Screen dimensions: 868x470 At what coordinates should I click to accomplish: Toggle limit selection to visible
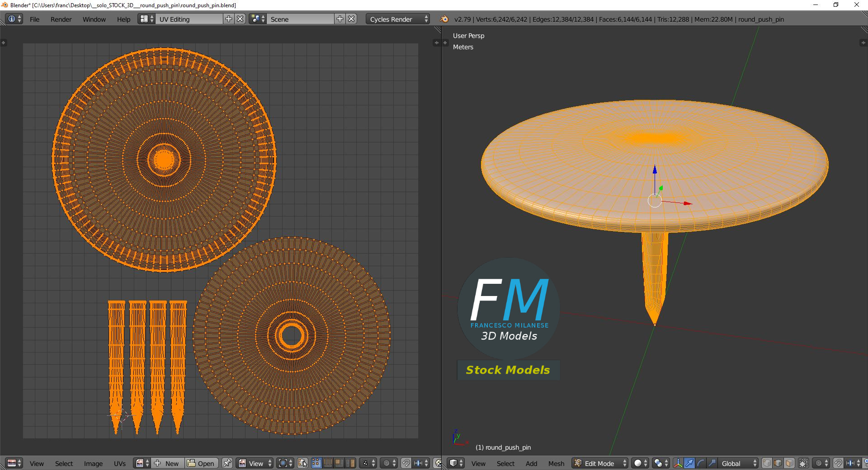tap(803, 463)
